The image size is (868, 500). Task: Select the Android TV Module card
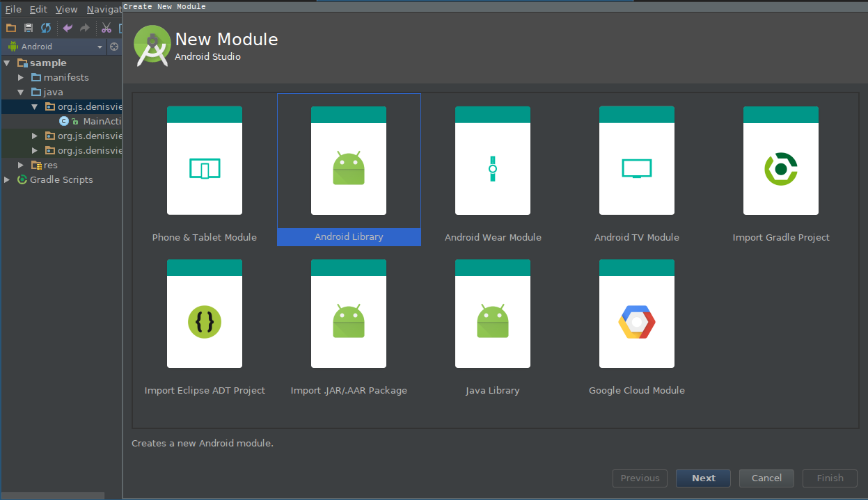[636, 167]
